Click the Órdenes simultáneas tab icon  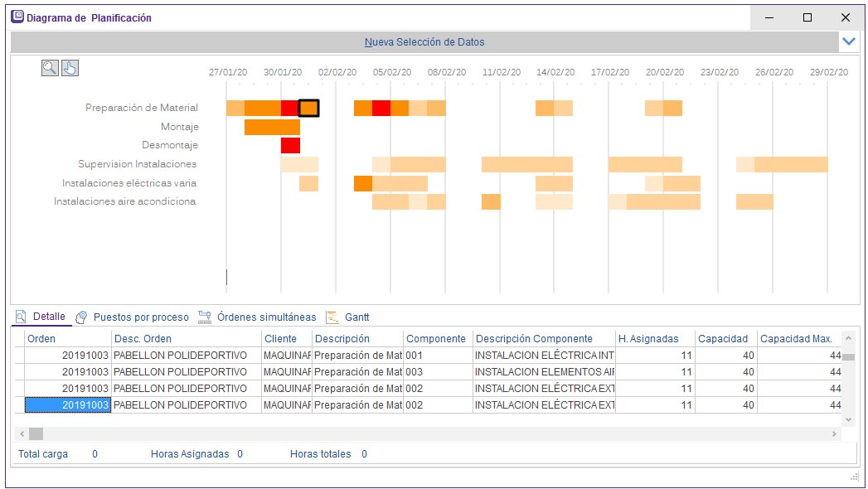click(x=204, y=317)
